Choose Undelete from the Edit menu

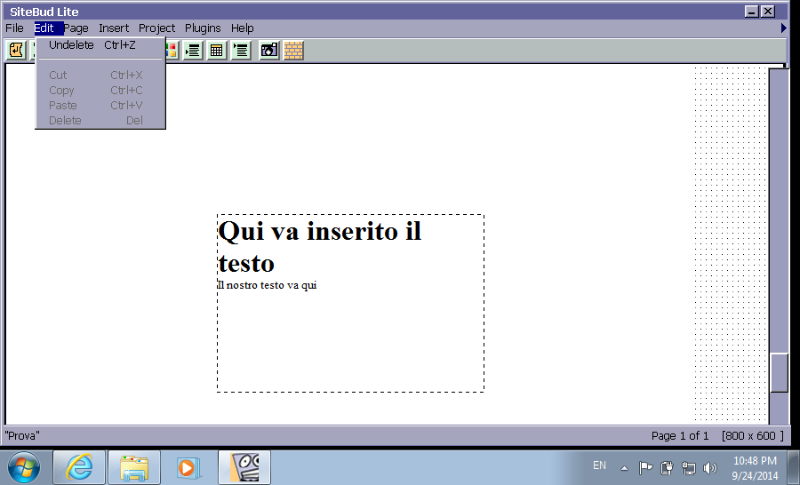point(72,45)
